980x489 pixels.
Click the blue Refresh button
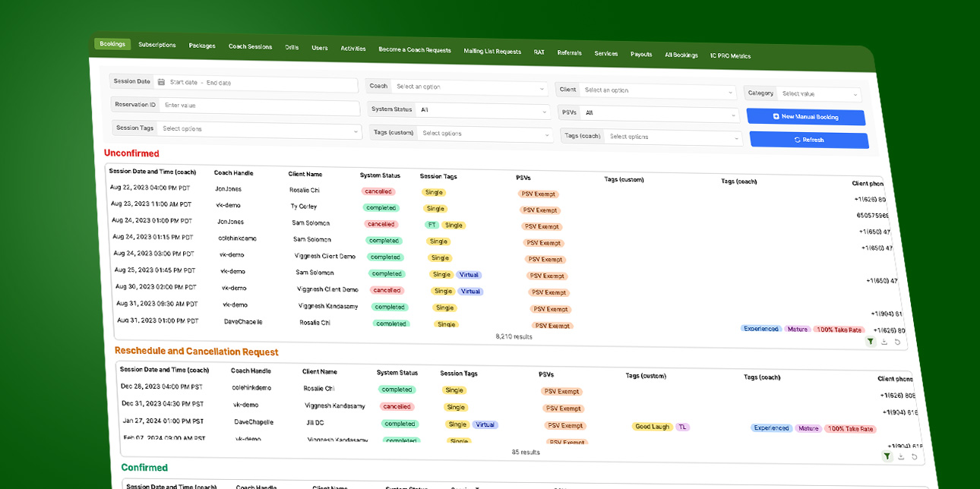pos(808,140)
